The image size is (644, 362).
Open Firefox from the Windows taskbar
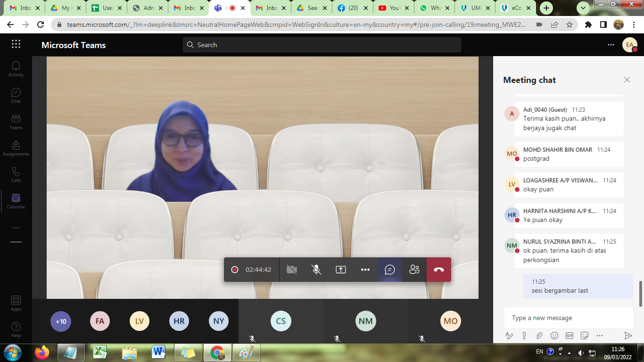[41, 353]
